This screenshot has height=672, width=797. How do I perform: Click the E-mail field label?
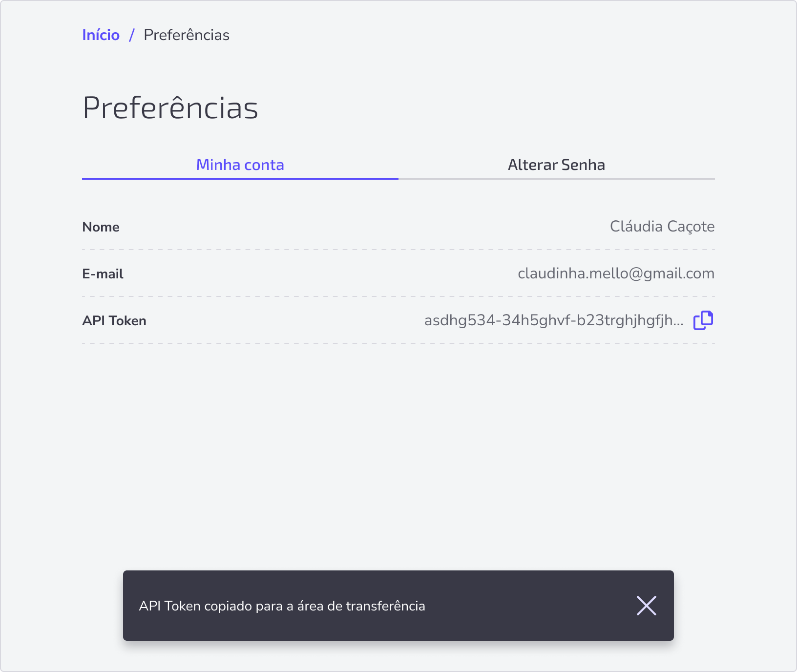(x=103, y=274)
